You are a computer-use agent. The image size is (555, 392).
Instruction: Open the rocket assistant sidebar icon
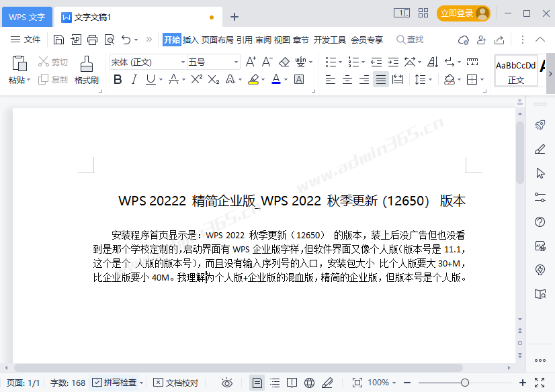pyautogui.click(x=540, y=125)
